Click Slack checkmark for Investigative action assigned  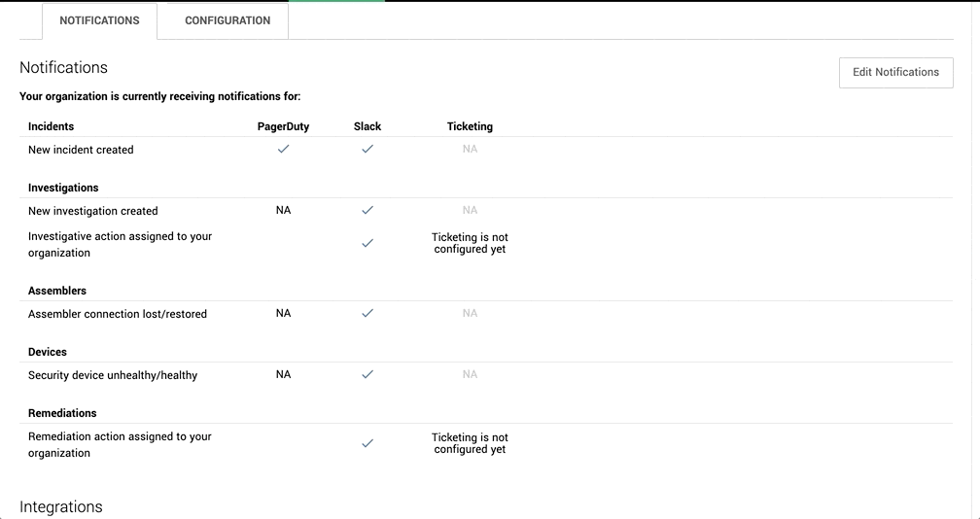coord(367,243)
